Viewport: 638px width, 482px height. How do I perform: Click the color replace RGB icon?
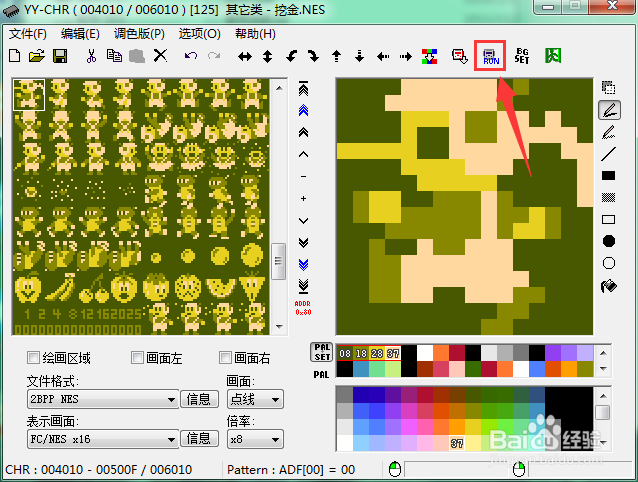[x=429, y=56]
